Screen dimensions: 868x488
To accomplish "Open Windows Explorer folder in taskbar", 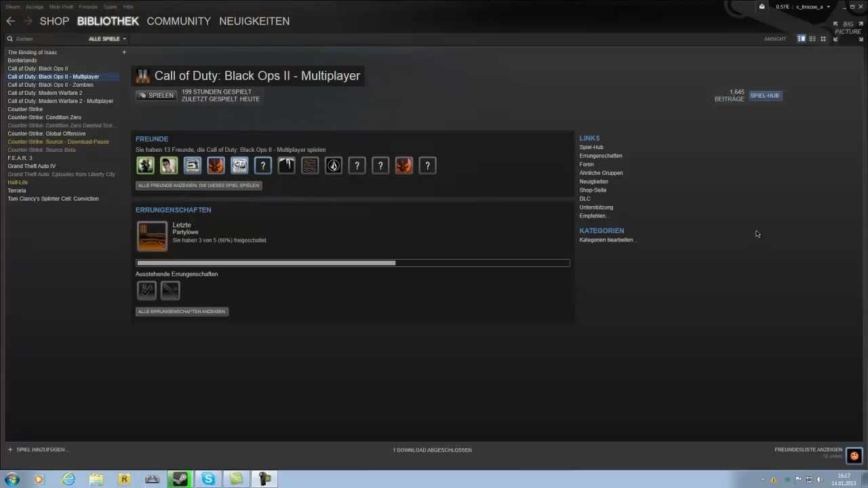I will (96, 479).
